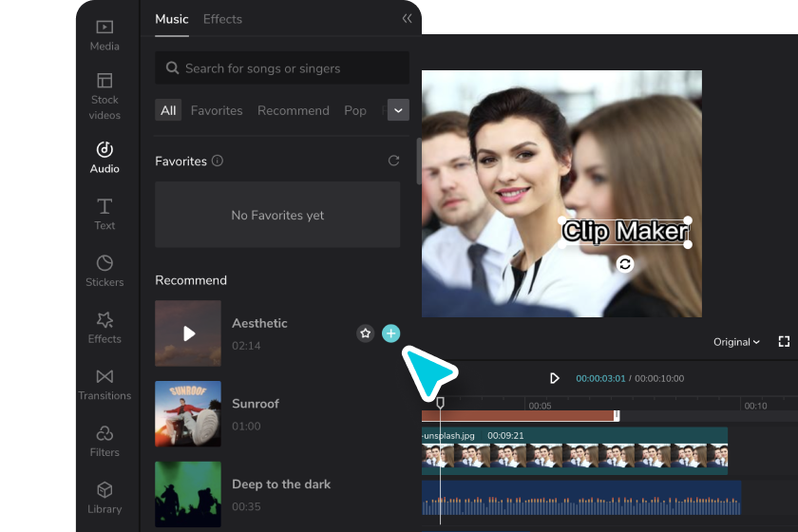Screen dimensions: 798x532
Task: Add Aesthetic track to timeline
Action: [390, 333]
